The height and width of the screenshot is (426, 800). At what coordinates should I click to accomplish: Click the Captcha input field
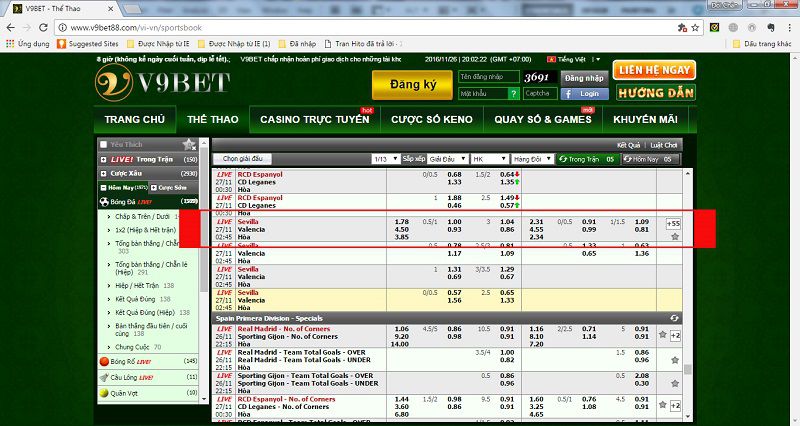point(539,93)
